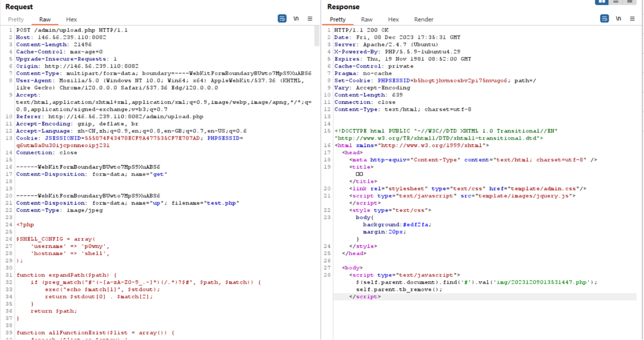Viewport: 644px width, 340px height.
Task: Click the filename "test.php" value
Action: coord(221,203)
